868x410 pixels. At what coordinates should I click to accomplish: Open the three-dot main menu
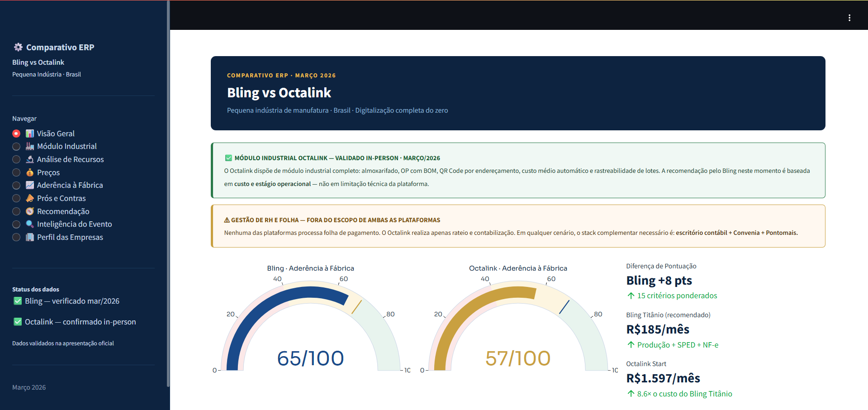[x=849, y=18]
